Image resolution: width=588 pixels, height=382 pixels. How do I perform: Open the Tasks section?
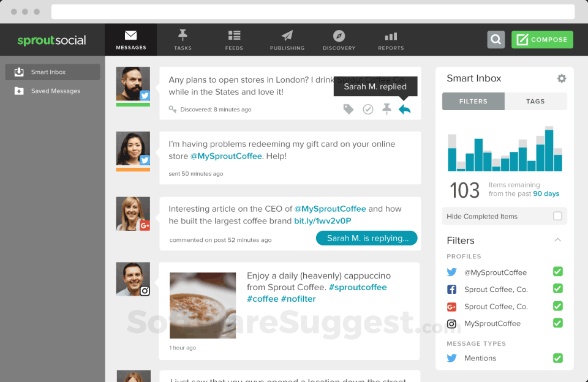[x=183, y=39]
